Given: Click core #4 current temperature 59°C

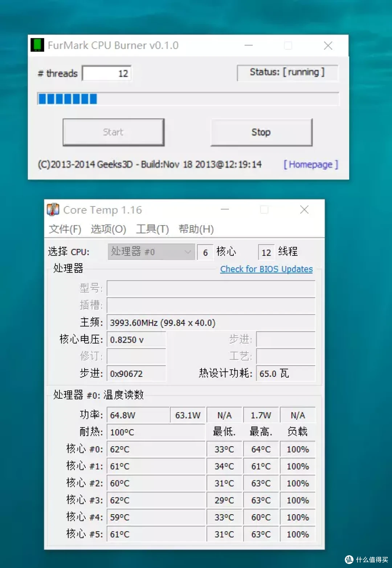Looking at the screenshot, I should [156, 517].
